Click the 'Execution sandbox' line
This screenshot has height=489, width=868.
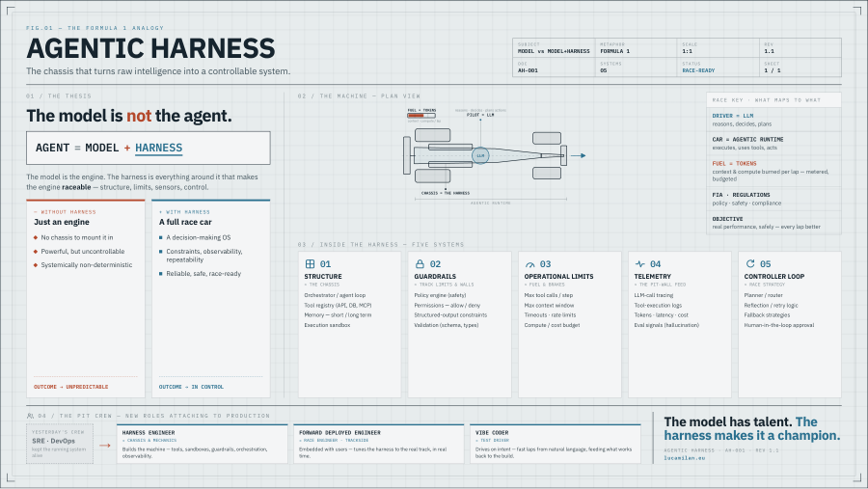(x=327, y=325)
